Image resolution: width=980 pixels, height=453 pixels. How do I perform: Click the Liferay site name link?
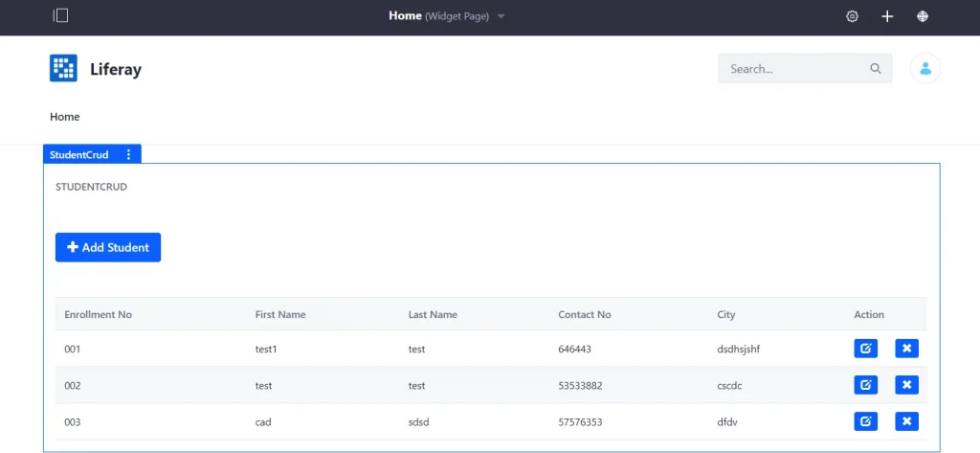pyautogui.click(x=116, y=69)
